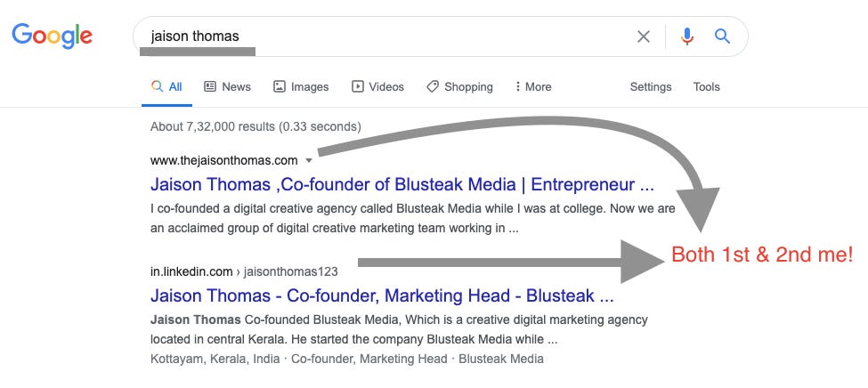Click snippet starting 'Jaison Thomas Co-founded Blusteak Media'

(399, 329)
